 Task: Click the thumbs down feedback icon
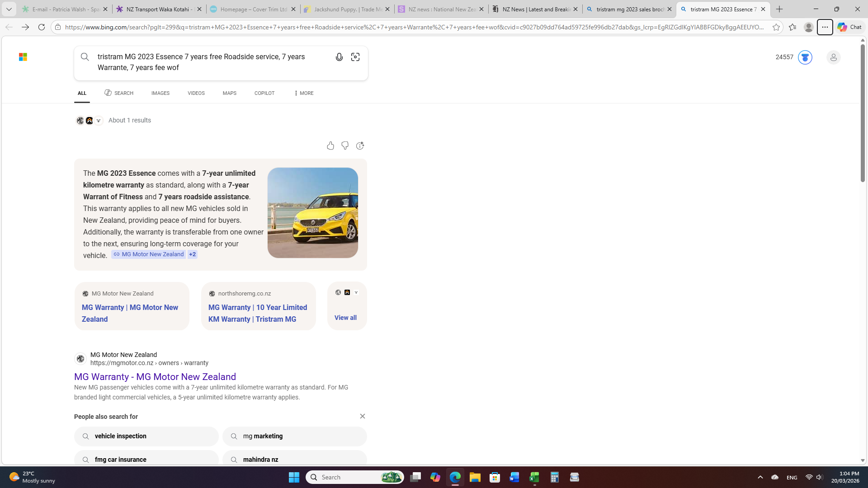(345, 145)
